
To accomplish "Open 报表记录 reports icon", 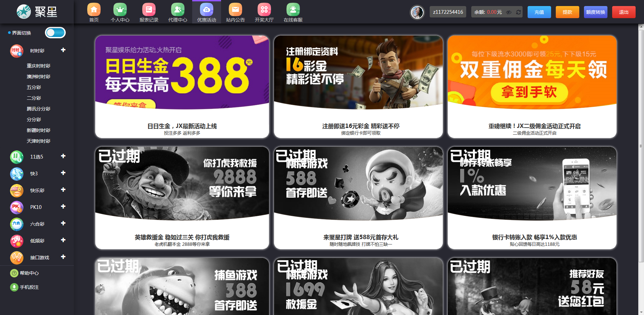I will click(x=149, y=10).
